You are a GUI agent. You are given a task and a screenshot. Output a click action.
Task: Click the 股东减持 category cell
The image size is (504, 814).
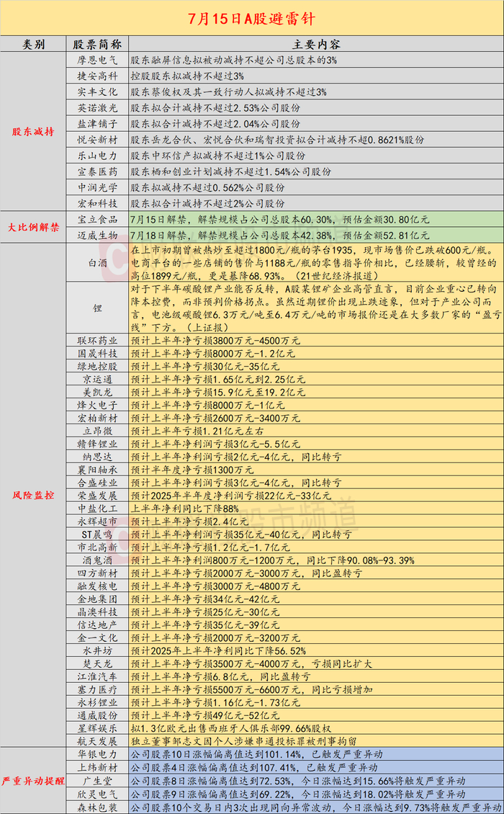(33, 132)
